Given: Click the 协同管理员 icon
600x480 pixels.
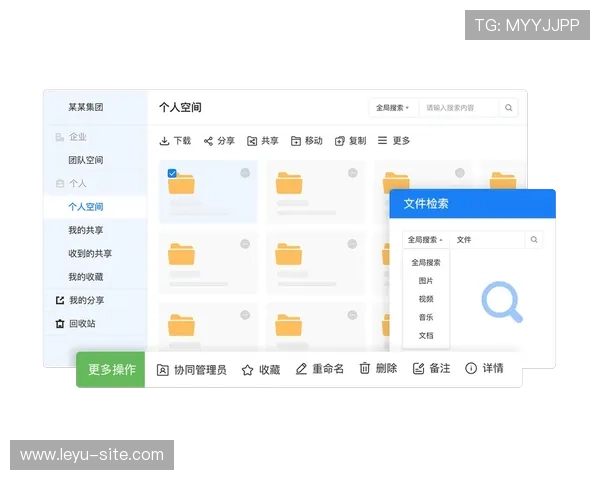Looking at the screenshot, I should coord(163,370).
